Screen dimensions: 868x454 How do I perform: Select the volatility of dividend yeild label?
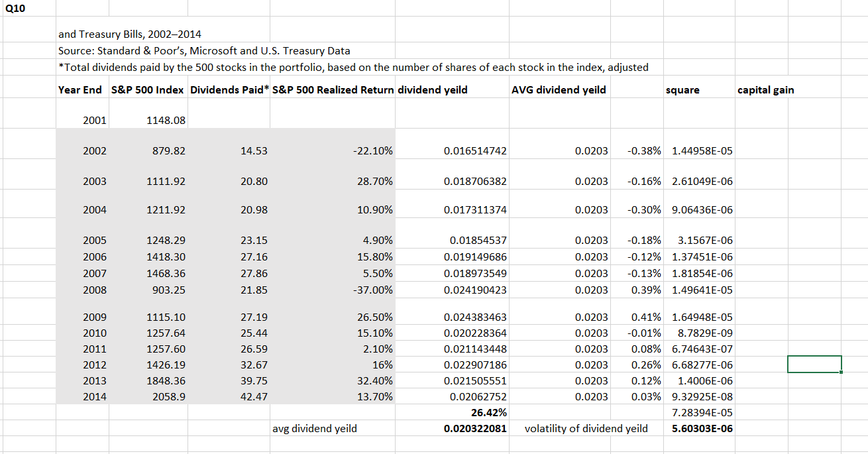tap(586, 428)
